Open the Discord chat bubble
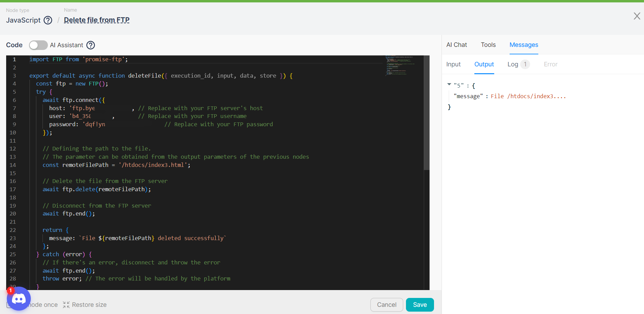This screenshot has height=314, width=644. [19, 299]
